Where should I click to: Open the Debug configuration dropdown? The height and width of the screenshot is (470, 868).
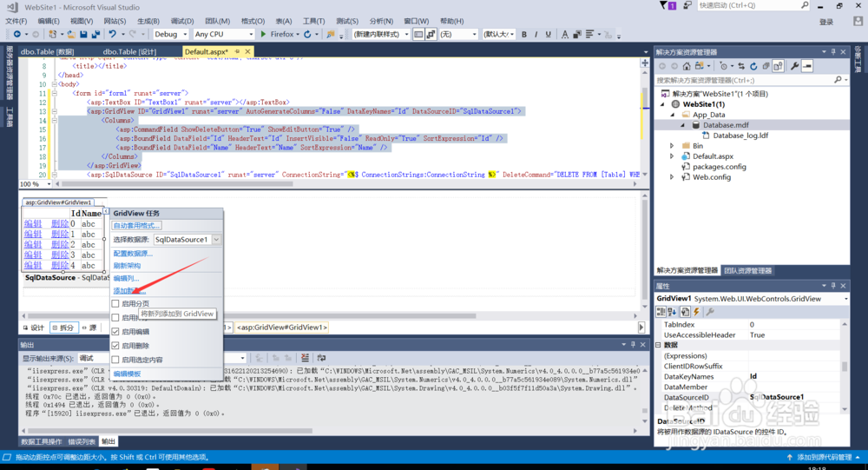170,35
